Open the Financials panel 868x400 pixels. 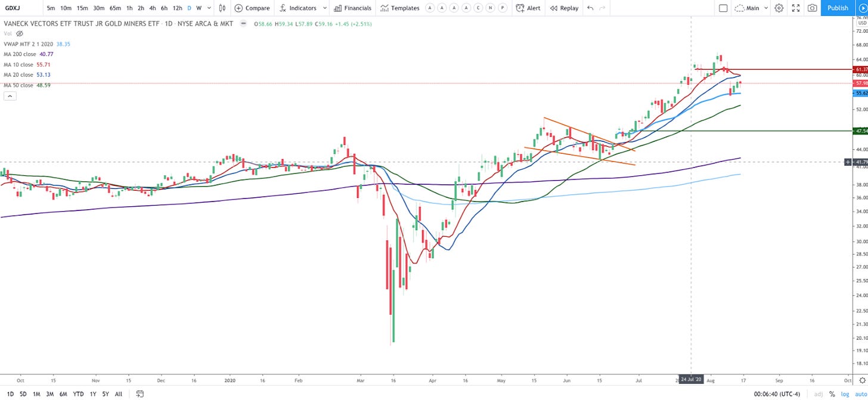[353, 8]
